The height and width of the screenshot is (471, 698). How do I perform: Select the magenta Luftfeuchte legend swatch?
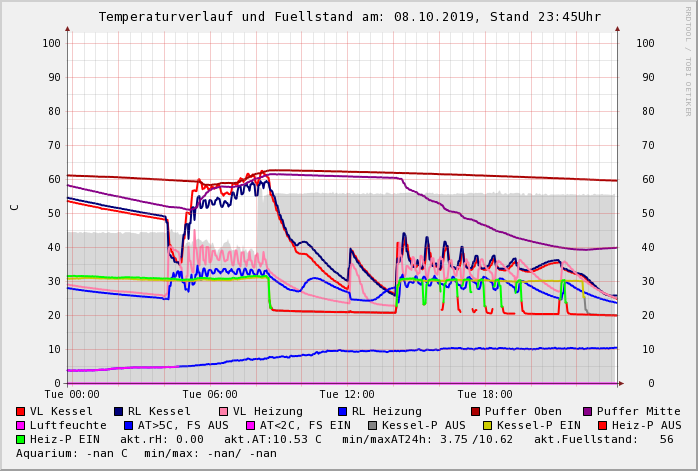(21, 425)
